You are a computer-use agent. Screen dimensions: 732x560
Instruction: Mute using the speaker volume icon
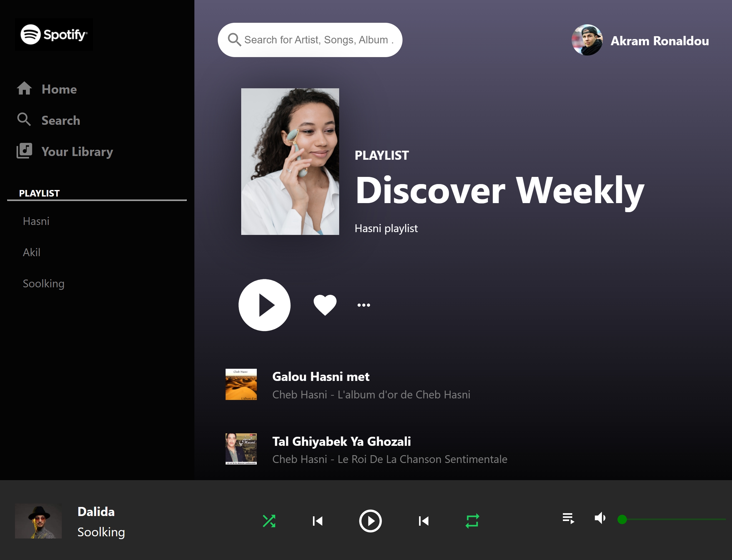(x=600, y=518)
